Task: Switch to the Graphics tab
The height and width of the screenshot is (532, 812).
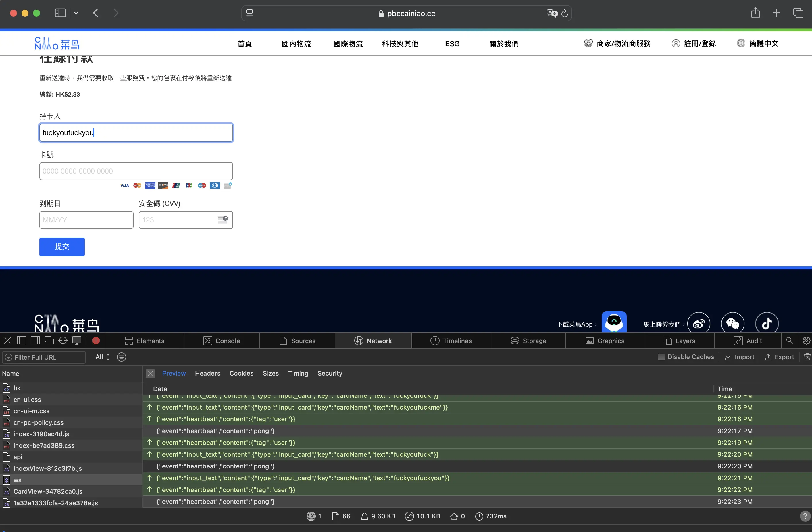Action: tap(605, 341)
